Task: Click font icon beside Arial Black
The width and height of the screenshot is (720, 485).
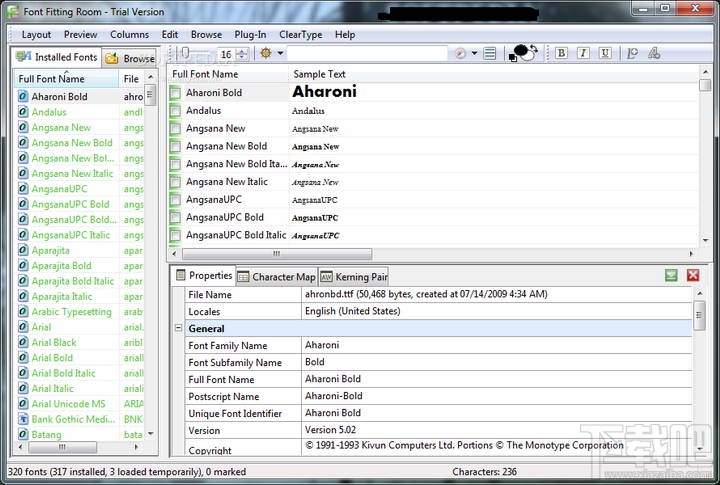Action: [x=23, y=342]
